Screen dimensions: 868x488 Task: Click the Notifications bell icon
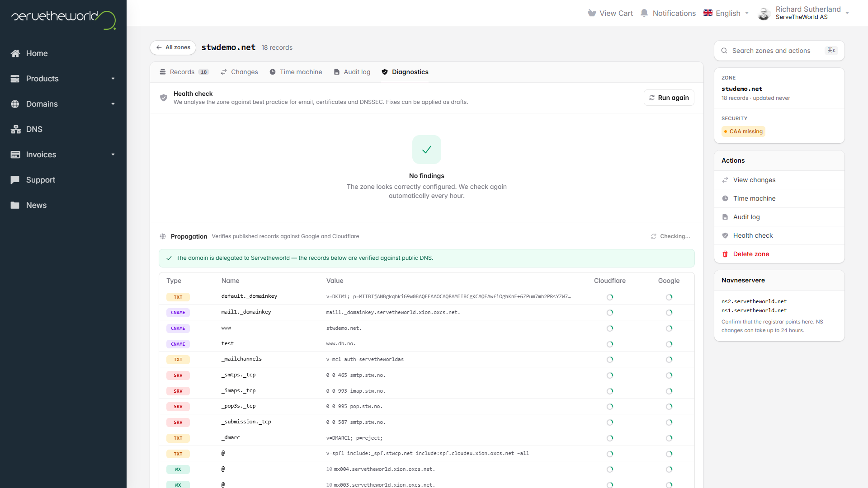pyautogui.click(x=644, y=13)
